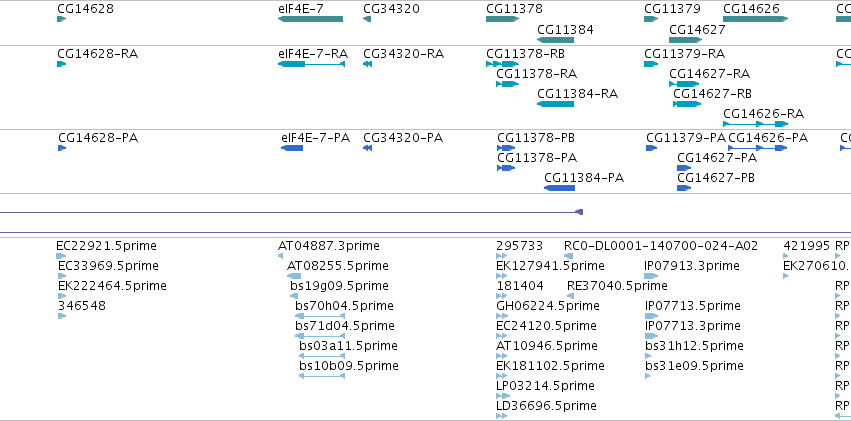This screenshot has width=851, height=421.
Task: Select EST EK181102.5prime
Action: coord(550,367)
